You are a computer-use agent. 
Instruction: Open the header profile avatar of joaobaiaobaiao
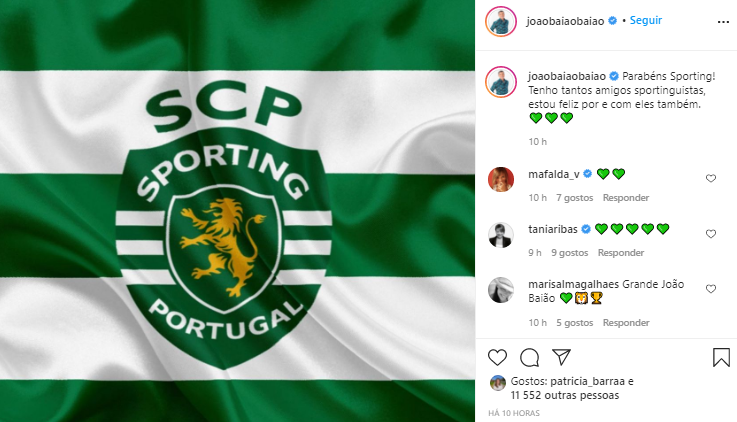click(x=501, y=21)
